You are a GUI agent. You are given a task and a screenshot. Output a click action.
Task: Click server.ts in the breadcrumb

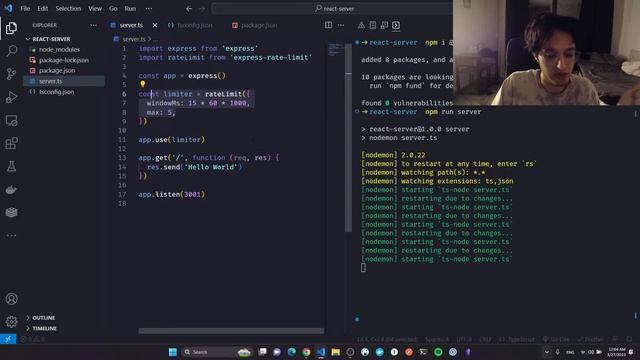(133, 39)
